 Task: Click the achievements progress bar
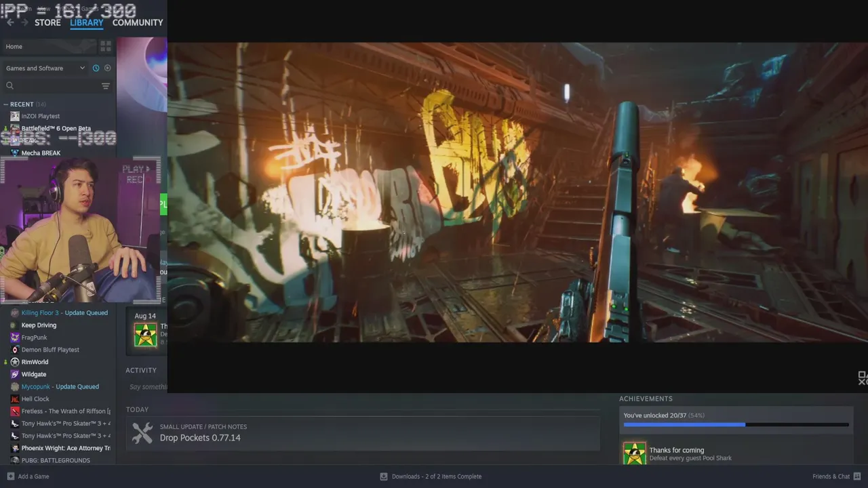click(x=736, y=425)
